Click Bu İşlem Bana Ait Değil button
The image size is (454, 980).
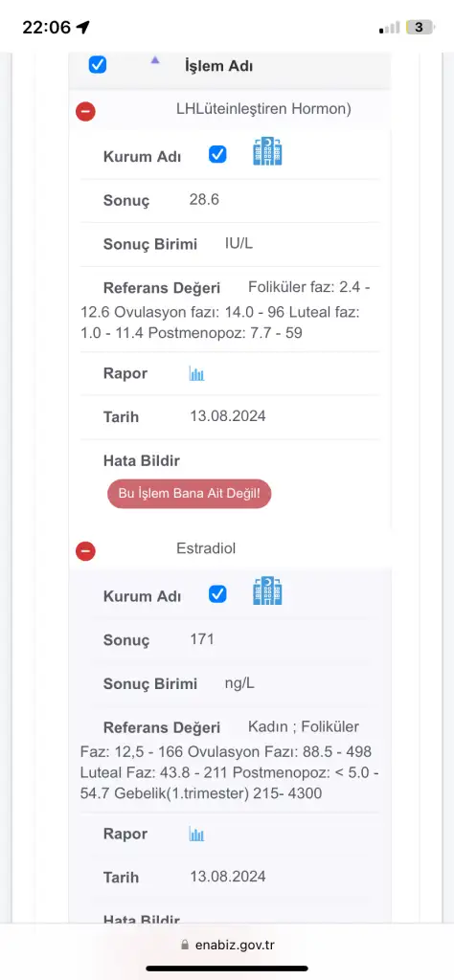[190, 494]
